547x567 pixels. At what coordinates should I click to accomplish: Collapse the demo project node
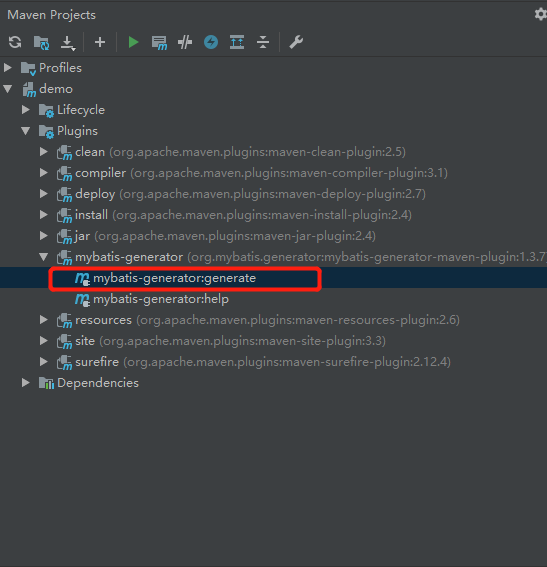8,89
